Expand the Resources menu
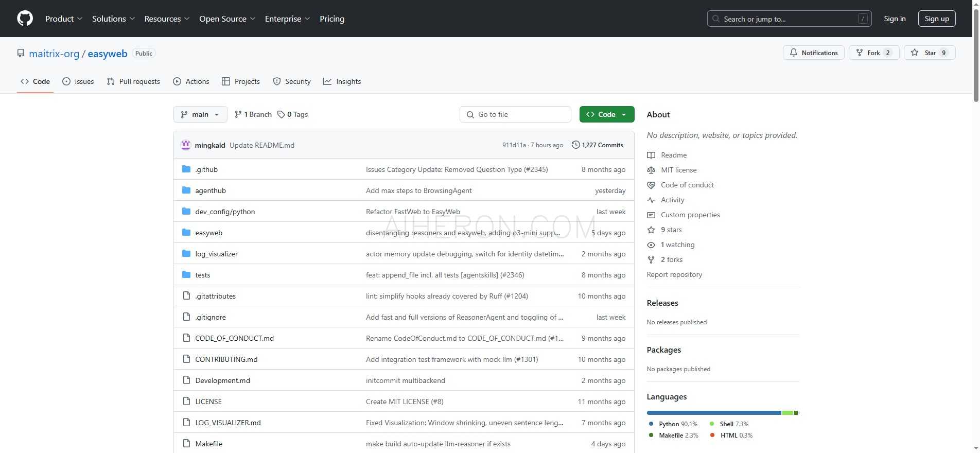Screen dimensions: 980x453 coord(167,19)
